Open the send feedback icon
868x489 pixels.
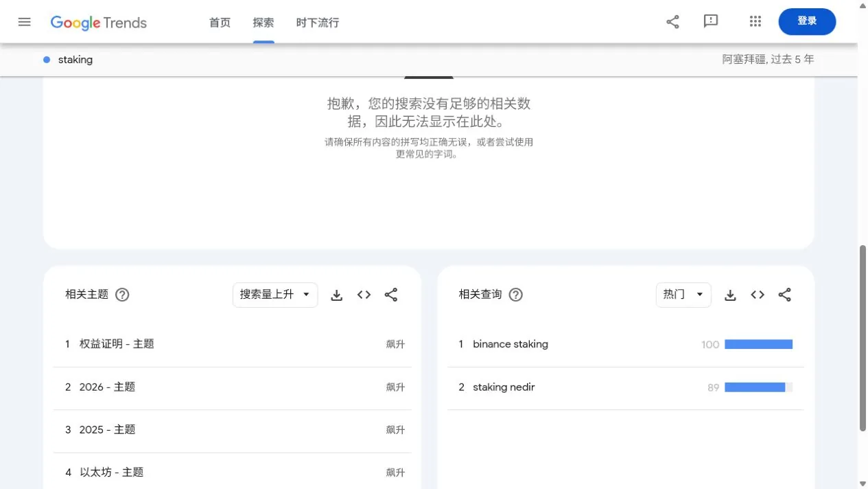click(x=711, y=22)
